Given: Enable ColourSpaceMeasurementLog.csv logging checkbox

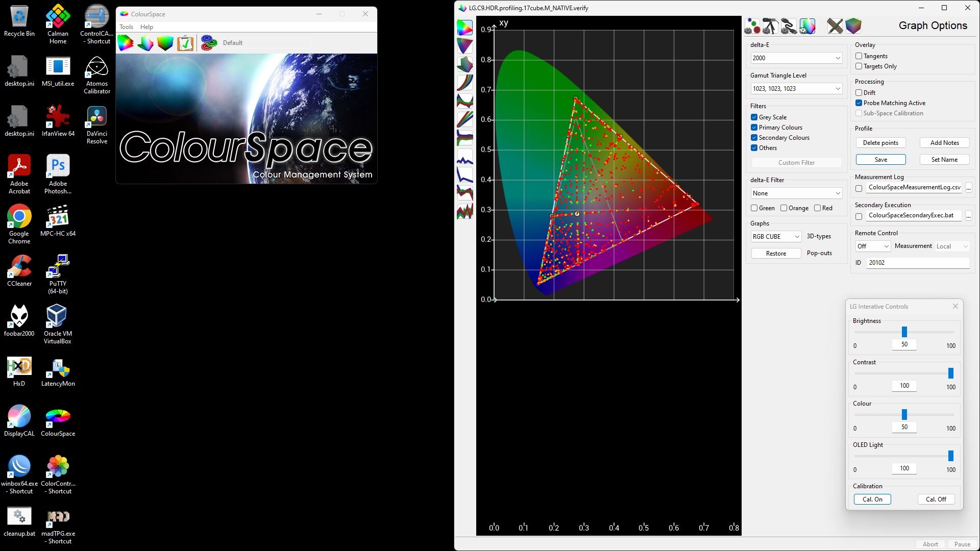Looking at the screenshot, I should (x=859, y=188).
